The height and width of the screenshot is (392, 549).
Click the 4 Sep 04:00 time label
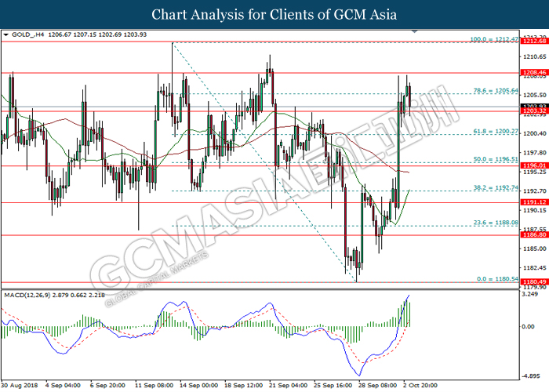coord(63,386)
